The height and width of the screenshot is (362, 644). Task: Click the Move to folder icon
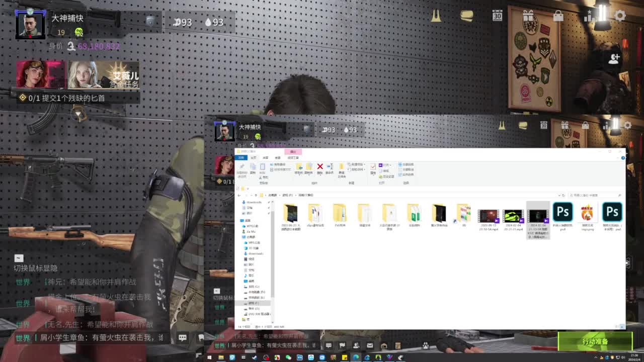pos(299,166)
